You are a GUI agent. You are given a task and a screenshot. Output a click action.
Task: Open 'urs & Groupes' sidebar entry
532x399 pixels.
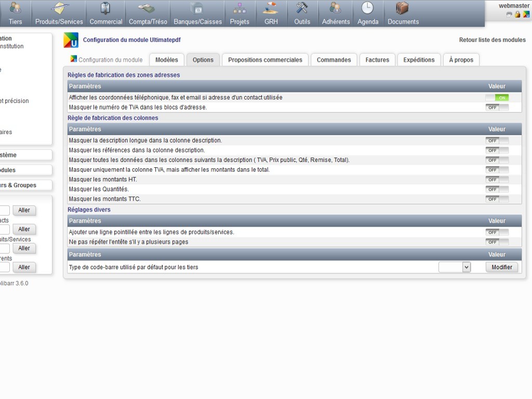click(18, 185)
